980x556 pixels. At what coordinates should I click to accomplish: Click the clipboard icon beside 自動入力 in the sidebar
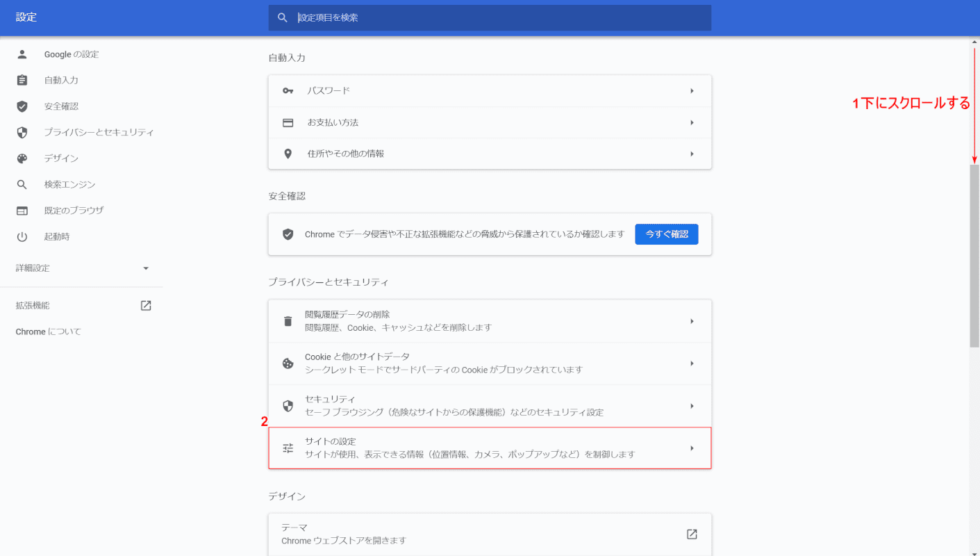[22, 80]
